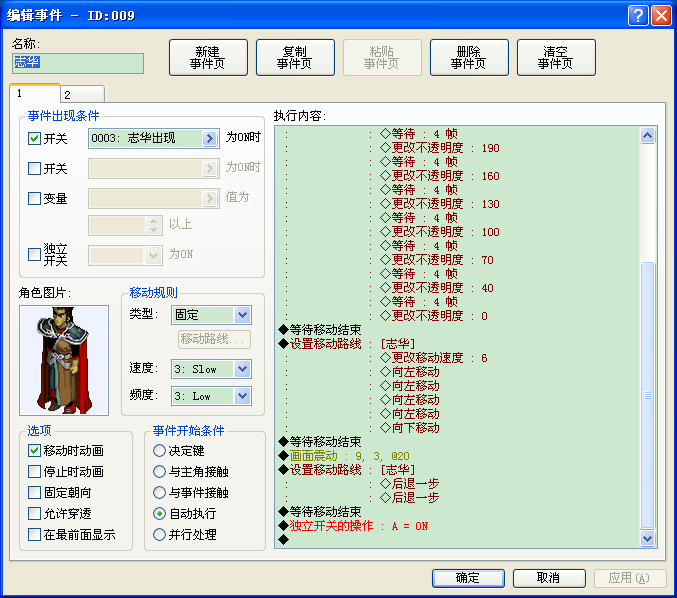
Task: Enable the 独立开关 condition checkbox
Action: coord(34,254)
